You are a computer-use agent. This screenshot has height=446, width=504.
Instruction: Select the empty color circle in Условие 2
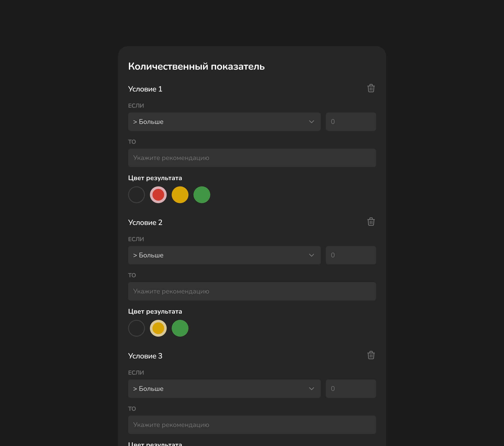click(x=136, y=328)
